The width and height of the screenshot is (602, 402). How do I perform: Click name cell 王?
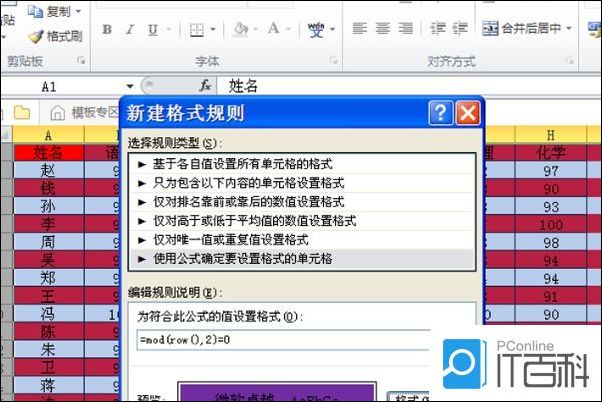coord(48,296)
